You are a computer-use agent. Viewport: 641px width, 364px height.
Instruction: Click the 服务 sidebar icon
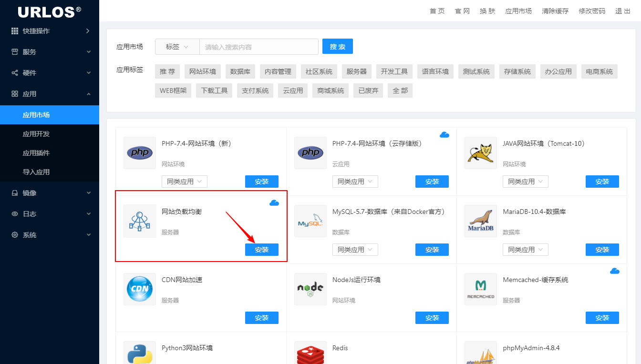tap(15, 52)
